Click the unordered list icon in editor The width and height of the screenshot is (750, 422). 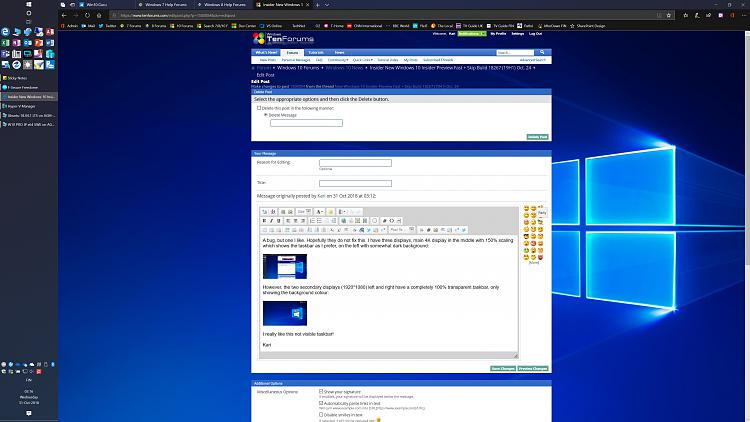pyautogui.click(x=320, y=221)
